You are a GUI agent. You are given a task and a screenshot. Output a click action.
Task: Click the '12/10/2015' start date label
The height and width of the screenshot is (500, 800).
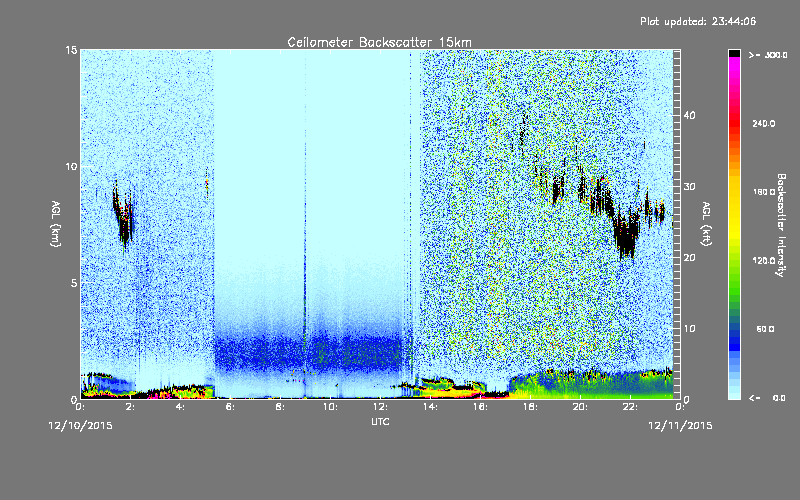(80, 426)
